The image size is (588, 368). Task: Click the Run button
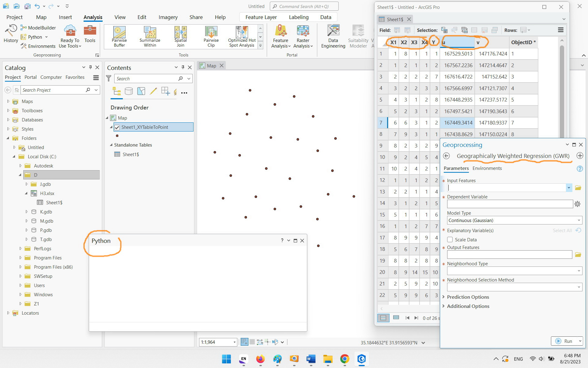coord(564,341)
